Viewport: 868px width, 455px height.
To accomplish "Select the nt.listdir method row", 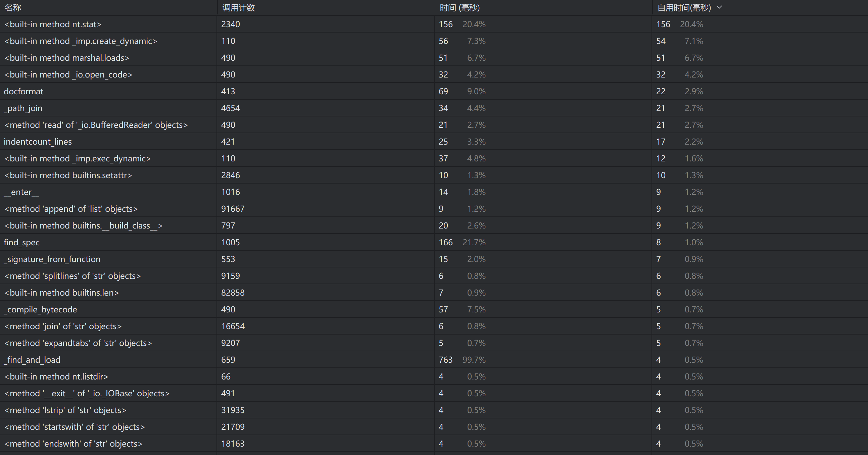I will coord(56,376).
